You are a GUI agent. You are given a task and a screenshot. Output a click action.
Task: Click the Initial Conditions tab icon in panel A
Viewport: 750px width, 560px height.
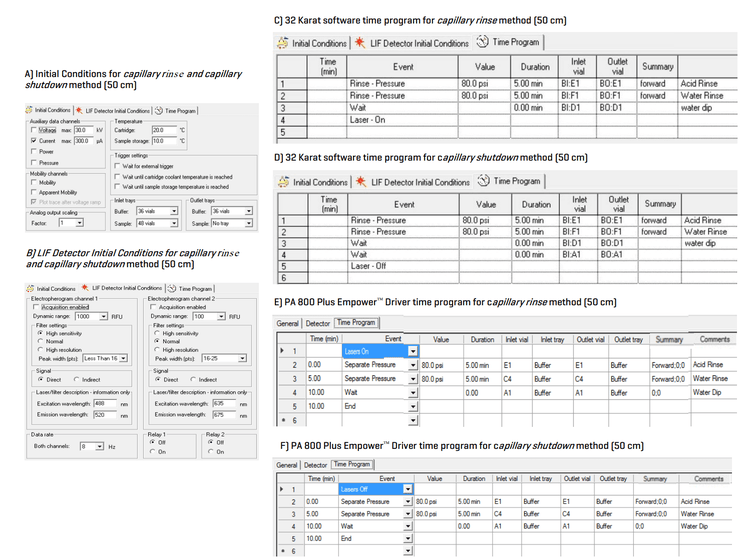(28, 110)
